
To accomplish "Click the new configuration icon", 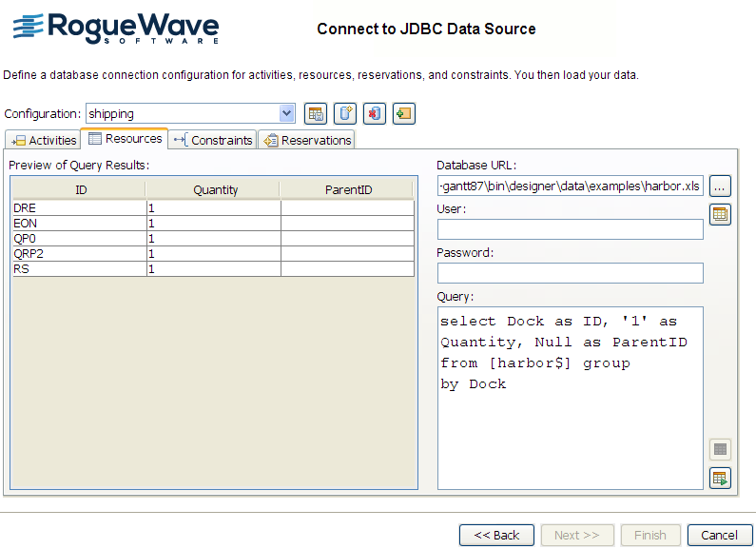I will 345,114.
